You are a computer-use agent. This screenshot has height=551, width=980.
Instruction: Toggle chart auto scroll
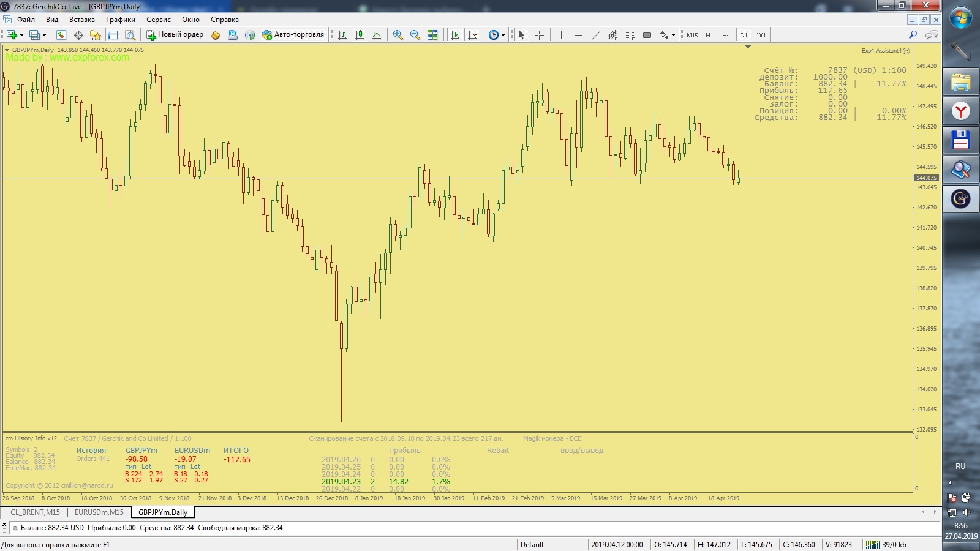(454, 35)
